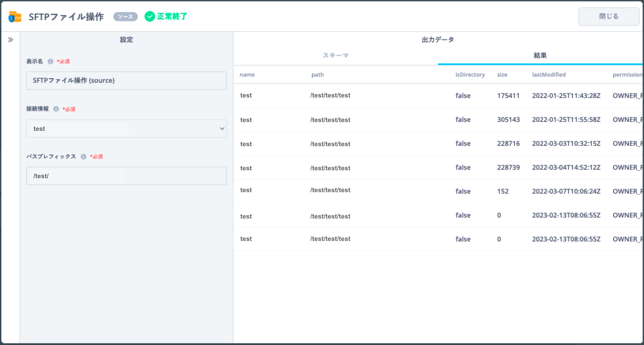The image size is (644, 345).
Task: Click the isDirectory column header
Action: coord(470,75)
